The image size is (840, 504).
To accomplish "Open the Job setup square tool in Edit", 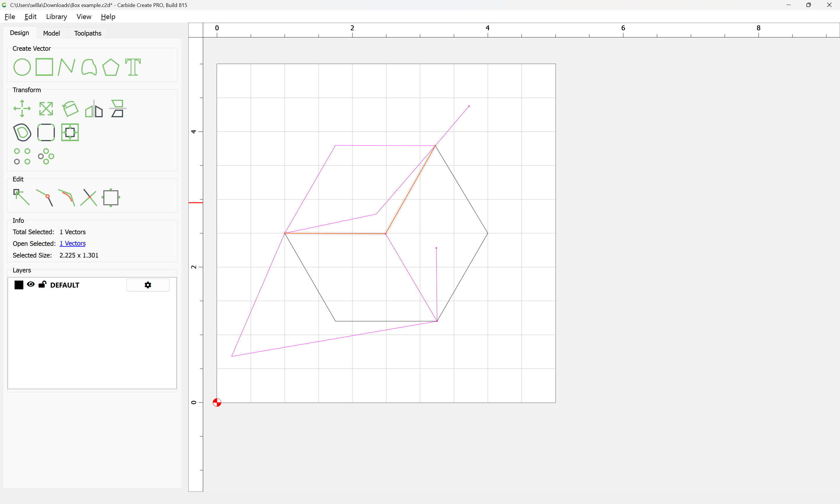I will click(111, 198).
